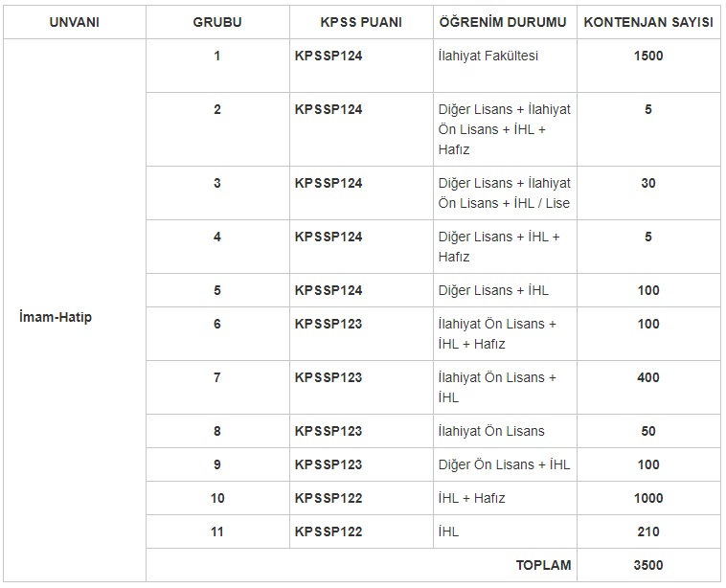The width and height of the screenshot is (726, 588).
Task: Select the İlahiyat Fakültesi cell
Action: coord(488,56)
